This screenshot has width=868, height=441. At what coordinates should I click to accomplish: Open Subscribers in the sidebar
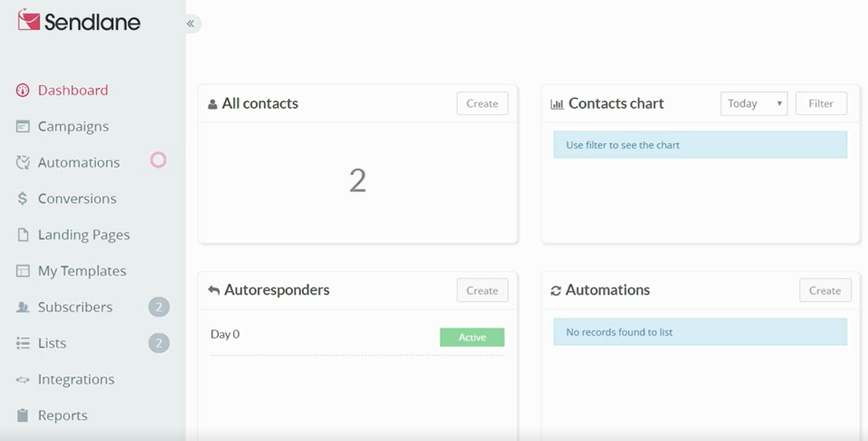[75, 307]
